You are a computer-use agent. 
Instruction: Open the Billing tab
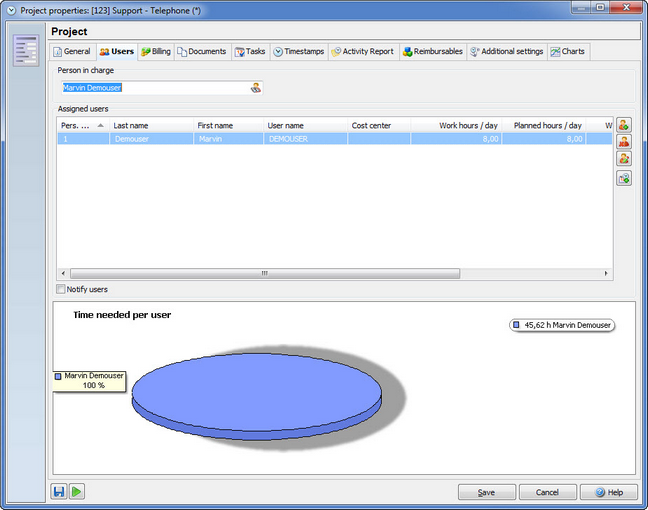click(x=156, y=52)
